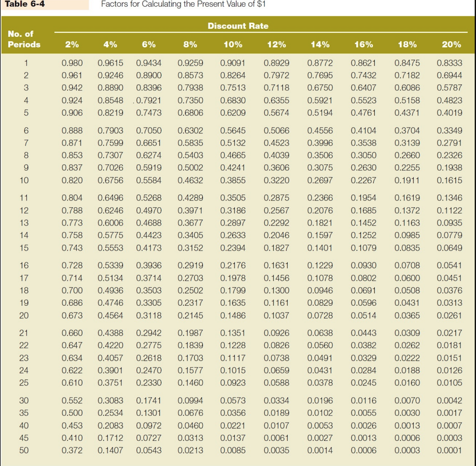
Task: Select 0.0001 in period 50 row
Action: [x=450, y=450]
